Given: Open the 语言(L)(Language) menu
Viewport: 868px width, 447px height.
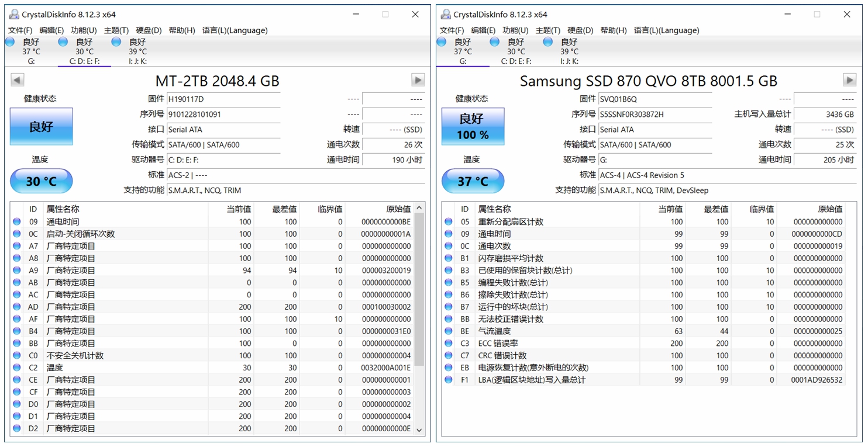Looking at the screenshot, I should point(235,30).
